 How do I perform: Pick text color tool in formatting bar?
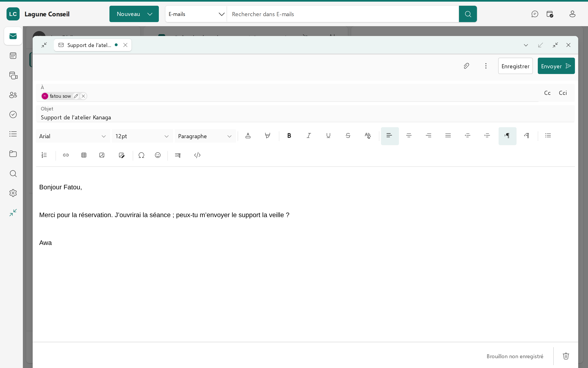point(248,136)
